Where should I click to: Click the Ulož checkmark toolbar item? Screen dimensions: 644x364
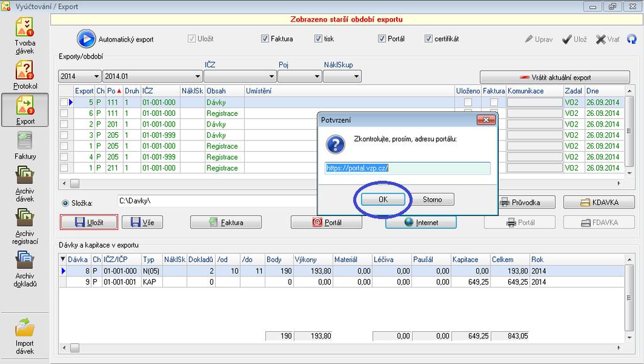(x=574, y=39)
